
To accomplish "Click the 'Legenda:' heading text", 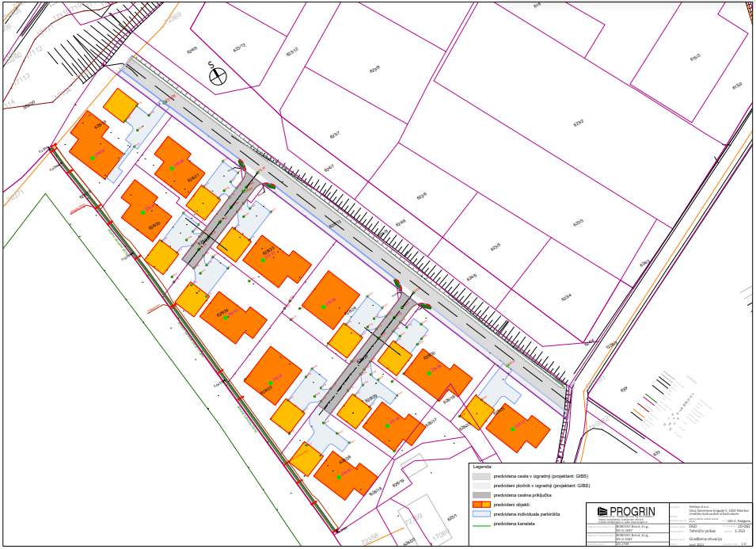I will point(482,467).
